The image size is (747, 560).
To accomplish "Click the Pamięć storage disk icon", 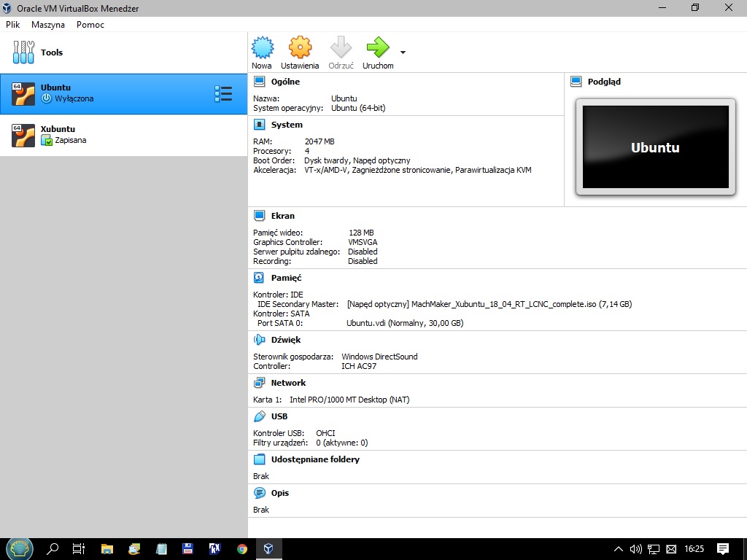I will point(259,278).
